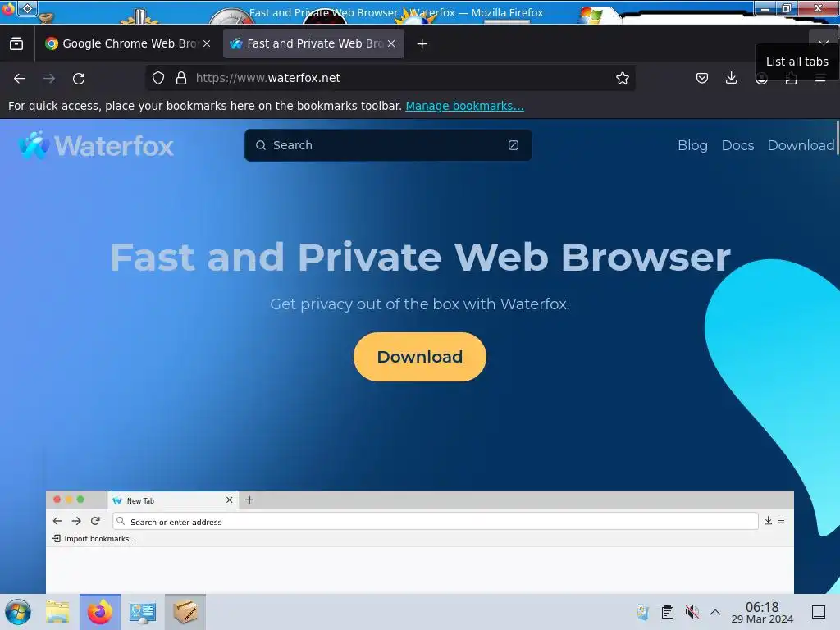Screen dimensions: 840x630
Task: Click the search magnifier icon on site
Action: 261,145
